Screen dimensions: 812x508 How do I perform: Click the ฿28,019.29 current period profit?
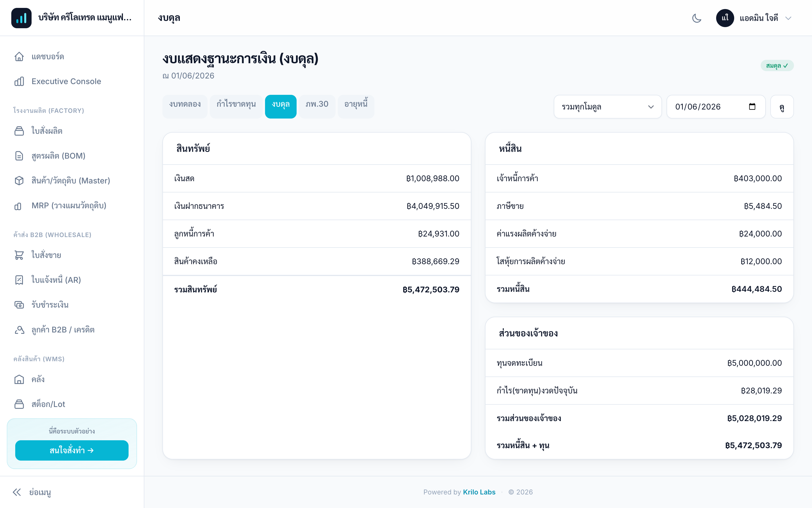tap(761, 391)
